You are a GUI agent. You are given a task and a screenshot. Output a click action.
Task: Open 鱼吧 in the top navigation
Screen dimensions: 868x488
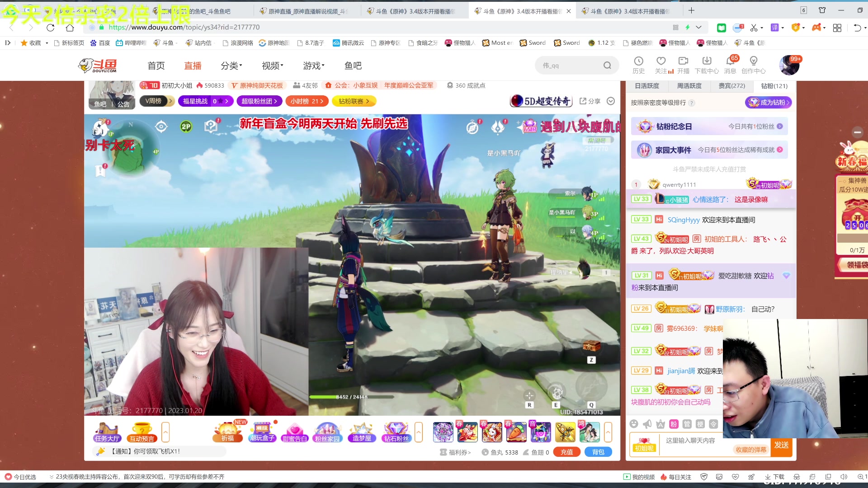(x=353, y=66)
